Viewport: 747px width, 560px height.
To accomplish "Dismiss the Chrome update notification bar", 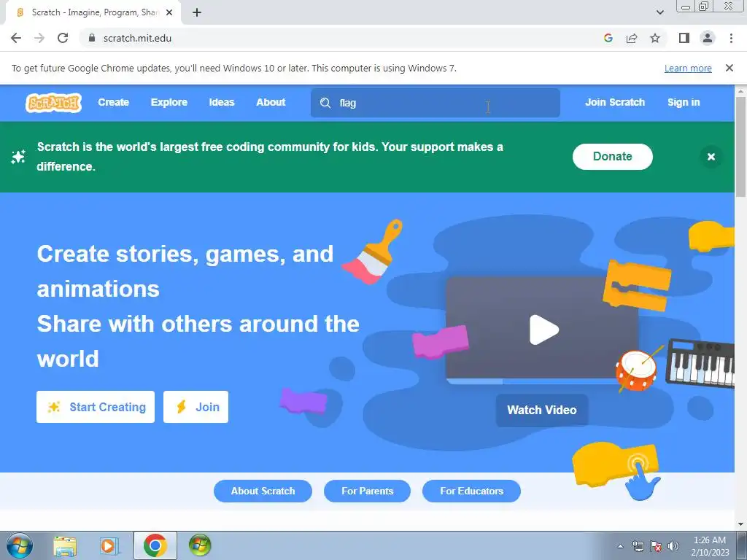I will coord(729,68).
